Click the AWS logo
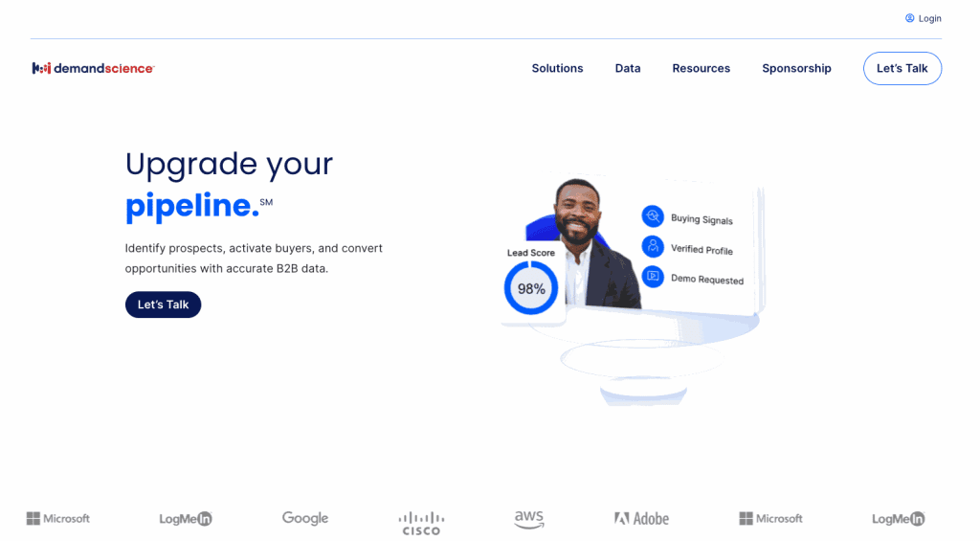 [x=528, y=519]
